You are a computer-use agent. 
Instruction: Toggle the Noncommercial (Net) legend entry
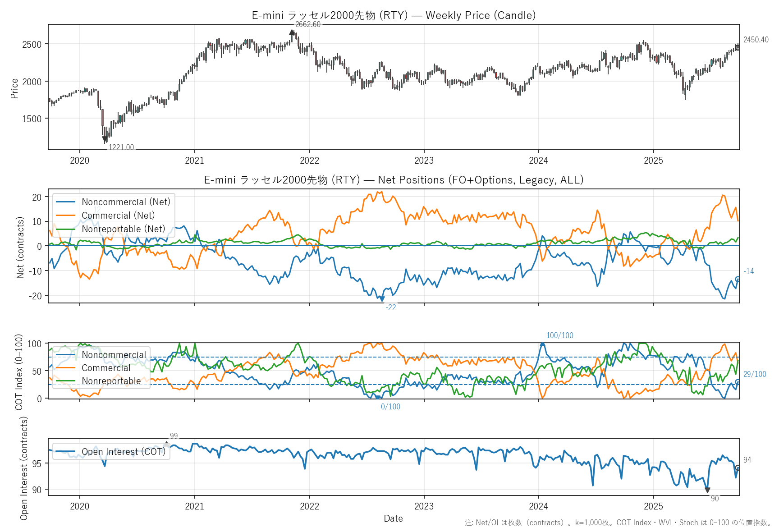(x=126, y=202)
